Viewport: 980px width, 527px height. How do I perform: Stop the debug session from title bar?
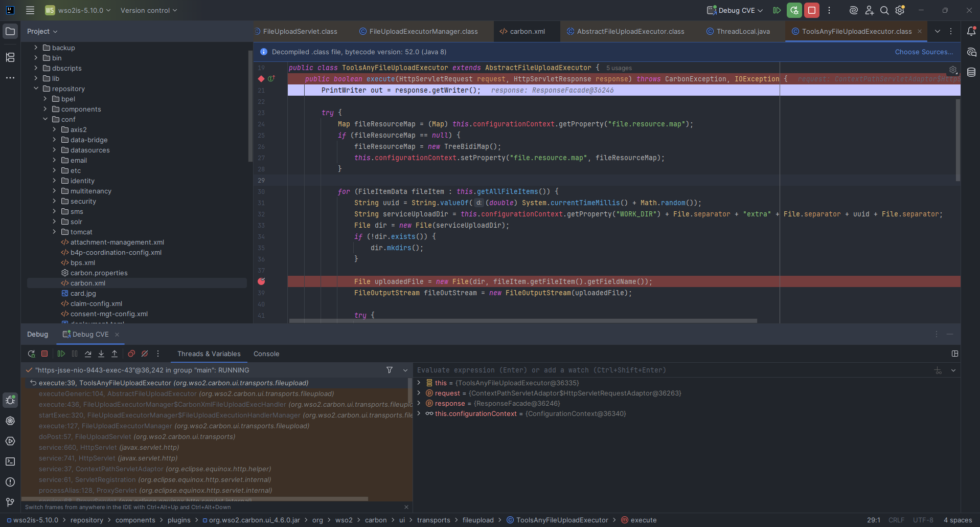[x=811, y=10]
